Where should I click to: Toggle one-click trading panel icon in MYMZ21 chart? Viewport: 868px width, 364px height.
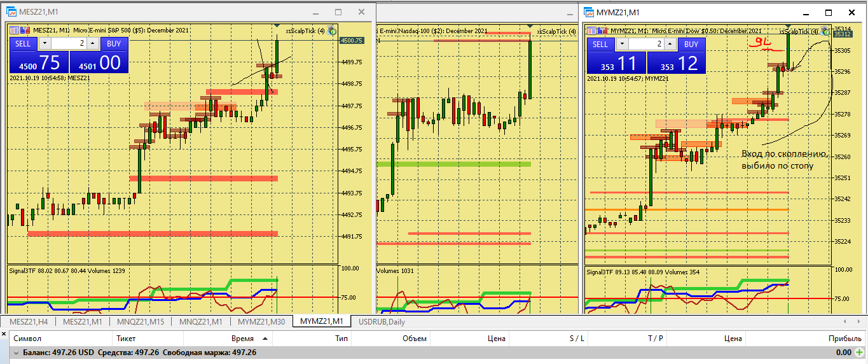592,31
